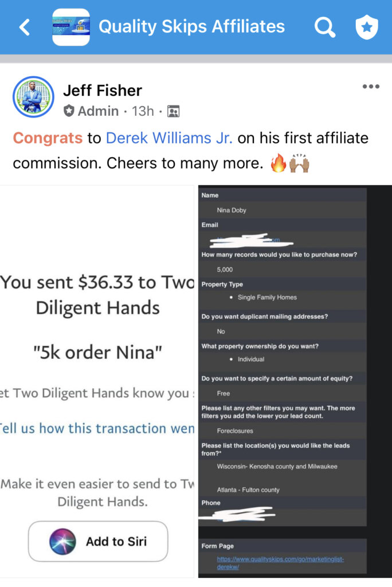The width and height of the screenshot is (392, 587).
Task: Tap the qualityskips.com marketing list URL
Action: [x=280, y=563]
